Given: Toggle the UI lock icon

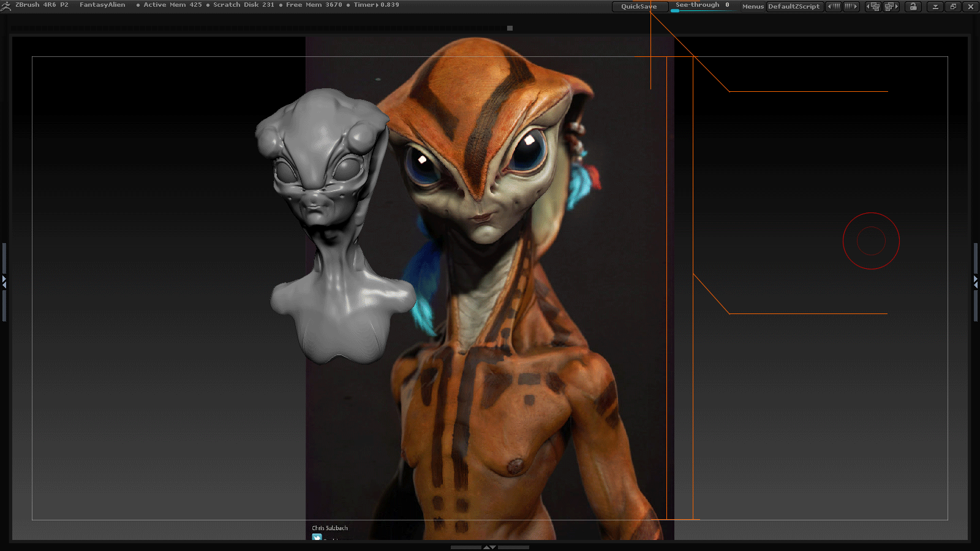Looking at the screenshot, I should [913, 7].
